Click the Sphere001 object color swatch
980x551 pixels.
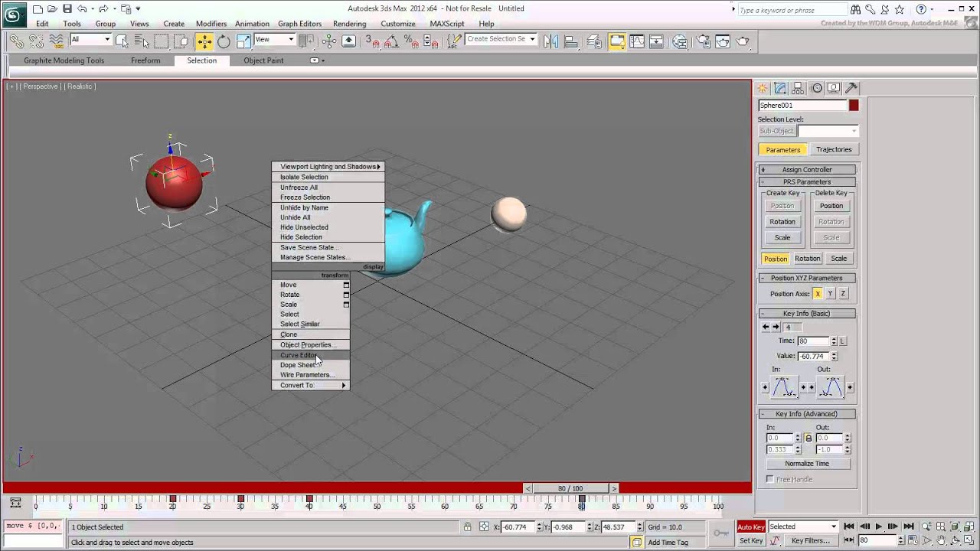point(854,106)
